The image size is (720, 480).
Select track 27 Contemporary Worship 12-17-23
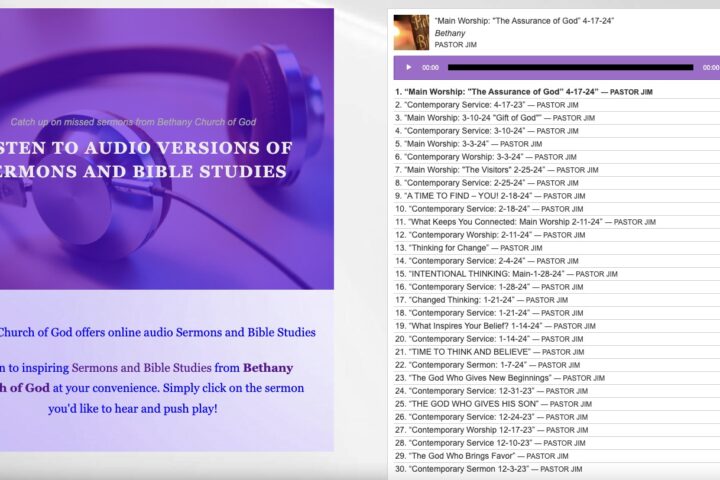557,430
